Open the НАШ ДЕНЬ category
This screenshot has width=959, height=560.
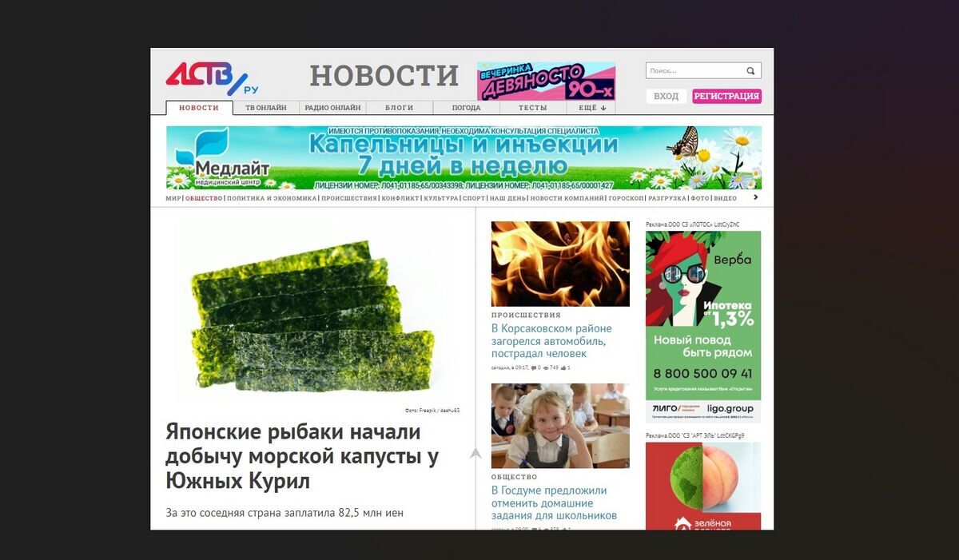pyautogui.click(x=507, y=198)
